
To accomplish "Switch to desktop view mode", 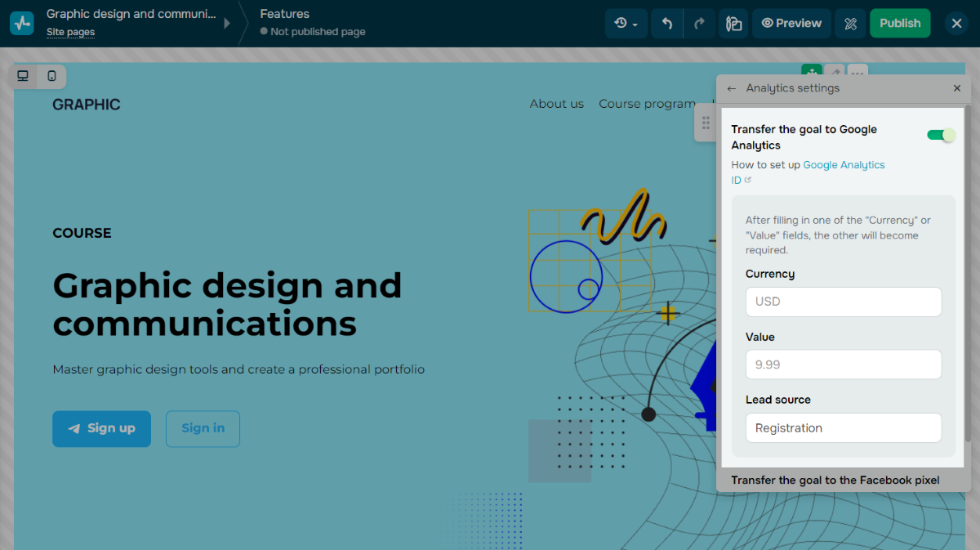I will pyautogui.click(x=23, y=76).
